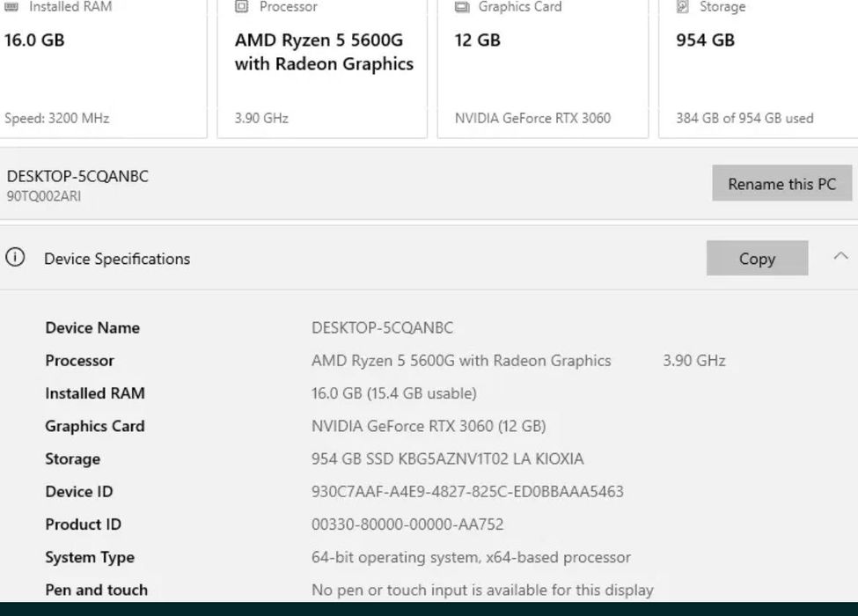Select the Device ID value text
This screenshot has width=858, height=616.
coord(467,492)
